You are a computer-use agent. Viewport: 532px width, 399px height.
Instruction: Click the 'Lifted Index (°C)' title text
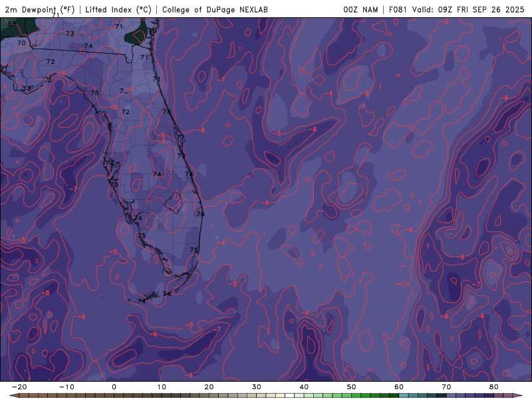tap(118, 9)
